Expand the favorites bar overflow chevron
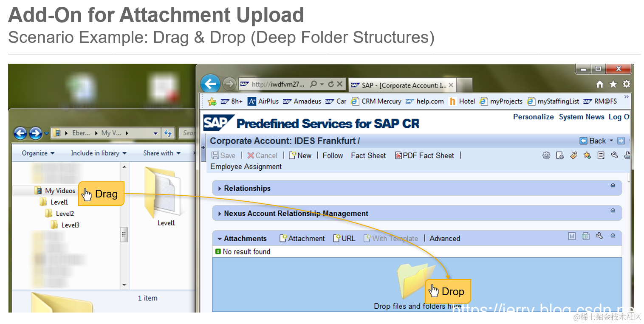Screen dimensions: 644x324 coord(626,97)
